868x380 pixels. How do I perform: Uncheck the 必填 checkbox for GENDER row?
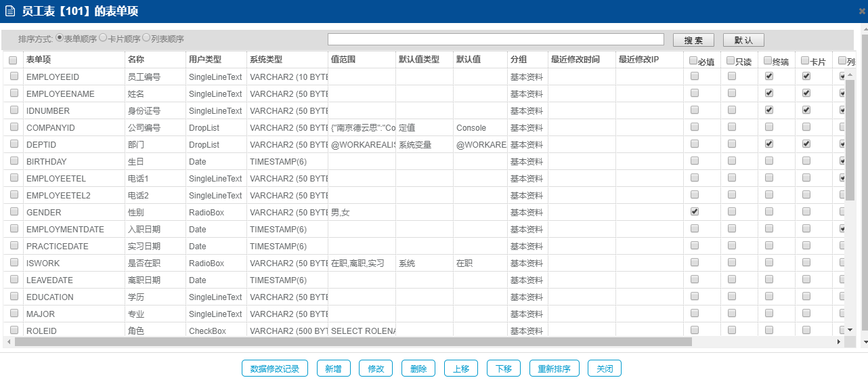pos(695,212)
